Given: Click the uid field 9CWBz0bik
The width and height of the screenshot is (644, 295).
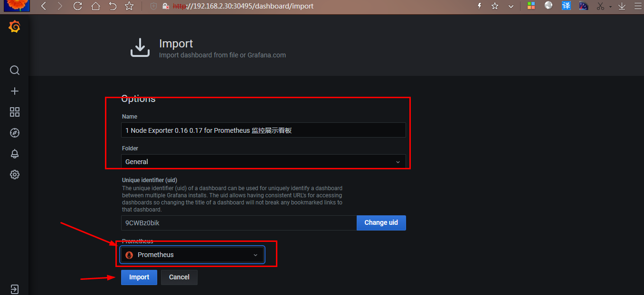Looking at the screenshot, I should click(239, 223).
